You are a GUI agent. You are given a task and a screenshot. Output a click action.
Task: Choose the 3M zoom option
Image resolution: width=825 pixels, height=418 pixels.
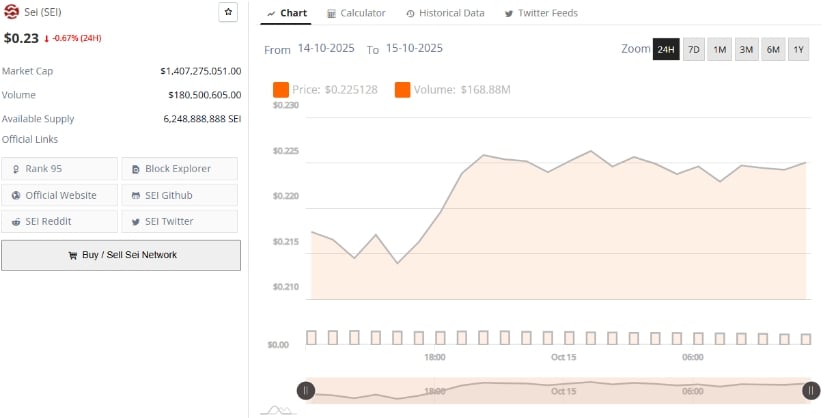coord(746,49)
